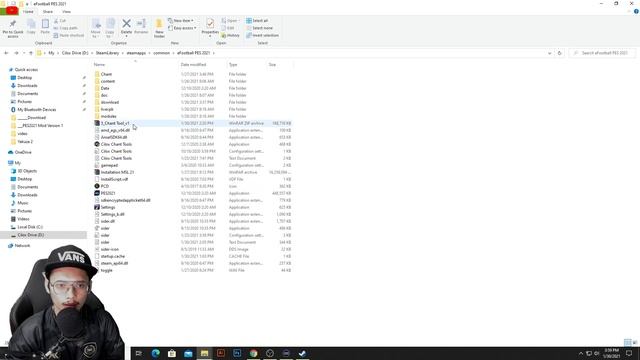Sort files by the Date modified column
This screenshot has height=360, width=640.
[x=193, y=64]
